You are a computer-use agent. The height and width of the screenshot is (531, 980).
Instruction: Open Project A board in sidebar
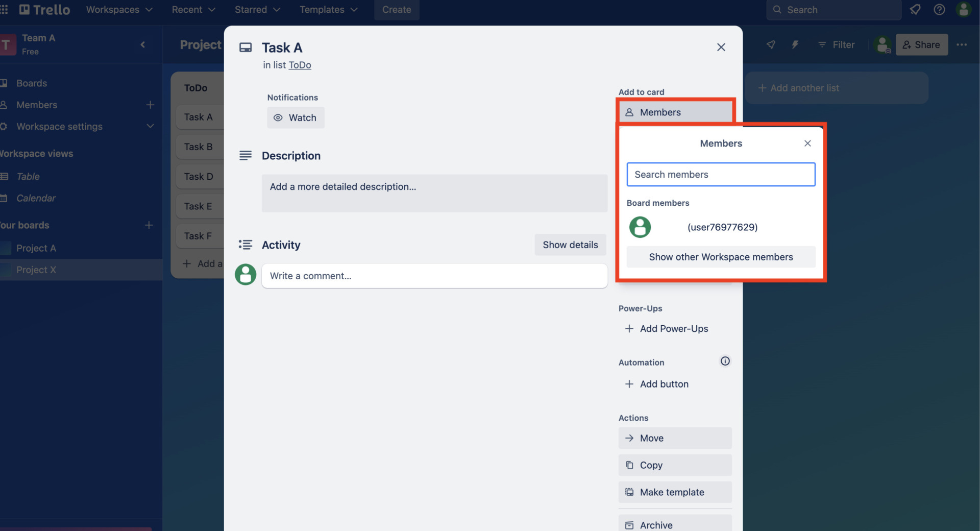[36, 248]
